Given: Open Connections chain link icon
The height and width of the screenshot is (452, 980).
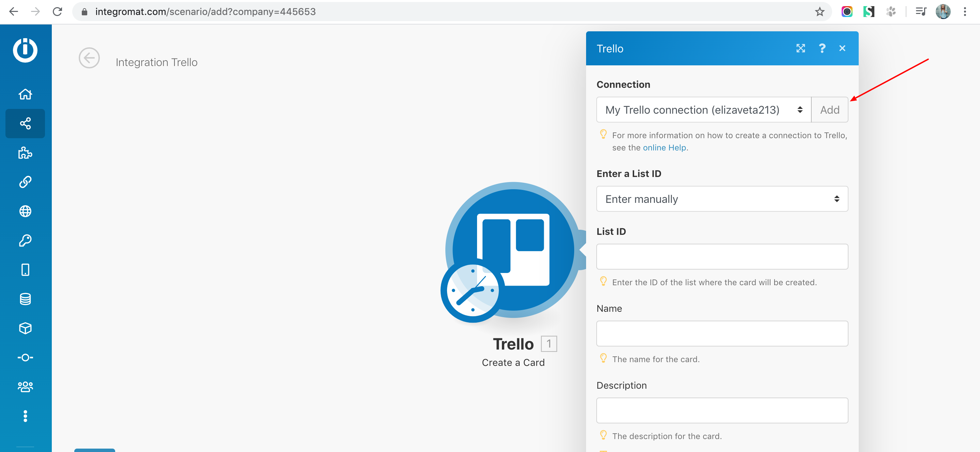Looking at the screenshot, I should (x=25, y=182).
